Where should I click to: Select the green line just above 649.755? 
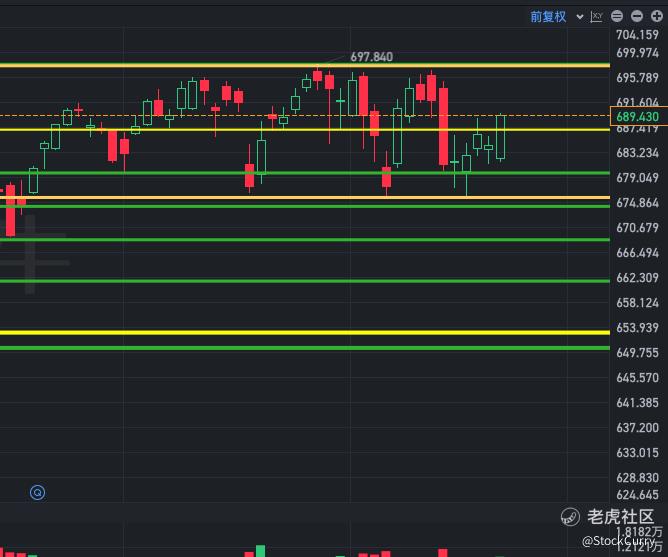click(x=305, y=348)
